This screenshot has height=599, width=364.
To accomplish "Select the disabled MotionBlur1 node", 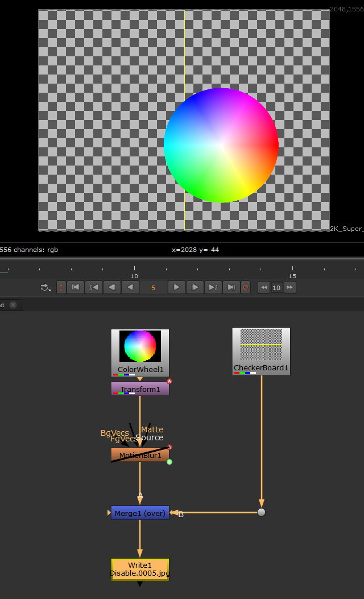I will 140,455.
